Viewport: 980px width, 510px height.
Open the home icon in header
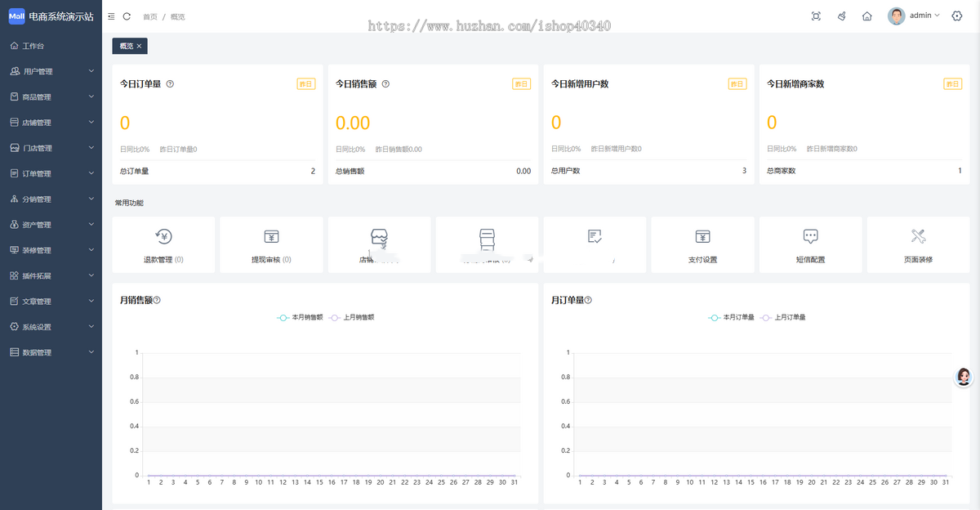(867, 16)
